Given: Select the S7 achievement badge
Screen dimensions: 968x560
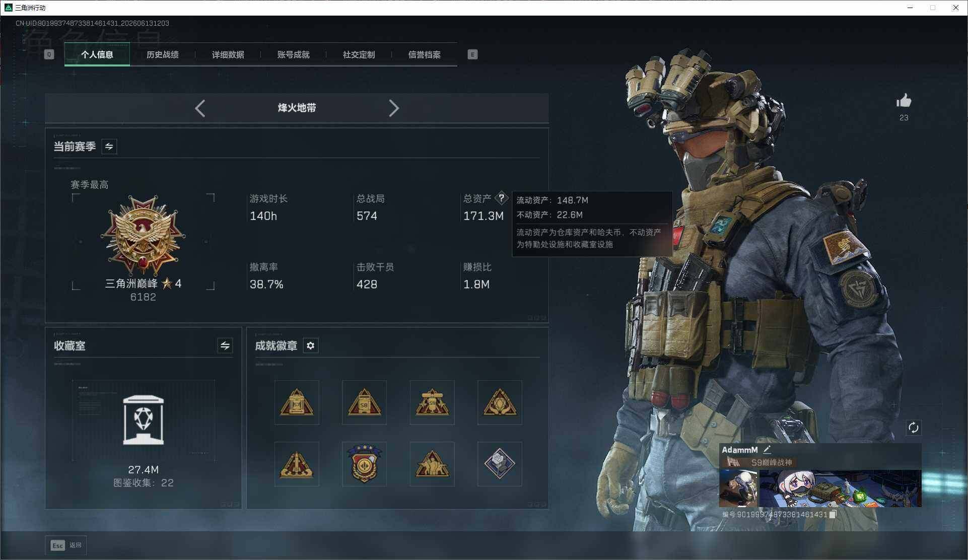Looking at the screenshot, I should [297, 402].
